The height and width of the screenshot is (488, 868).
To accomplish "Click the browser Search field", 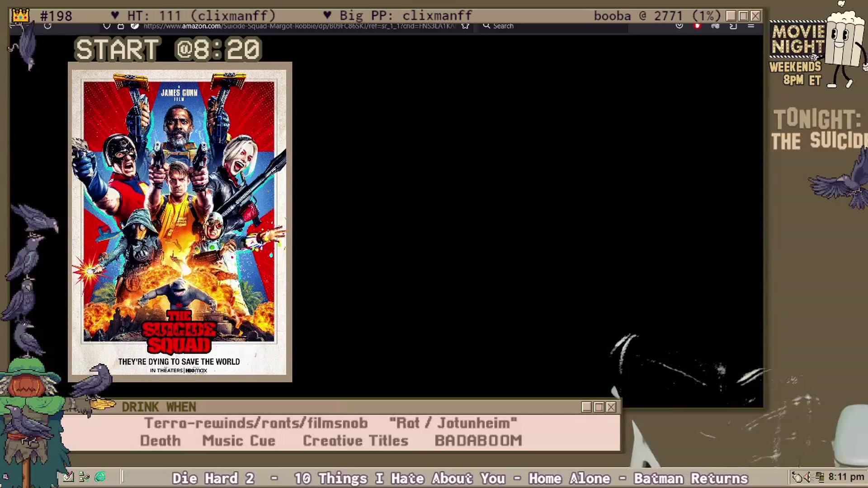I will 554,26.
